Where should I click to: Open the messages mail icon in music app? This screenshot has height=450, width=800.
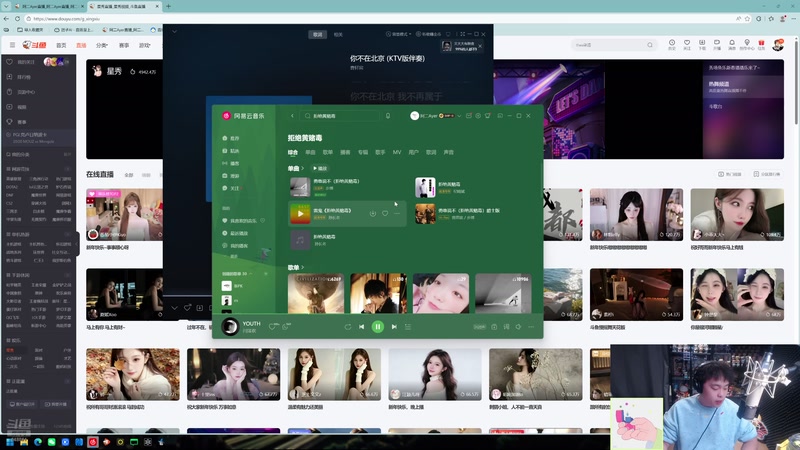point(469,116)
